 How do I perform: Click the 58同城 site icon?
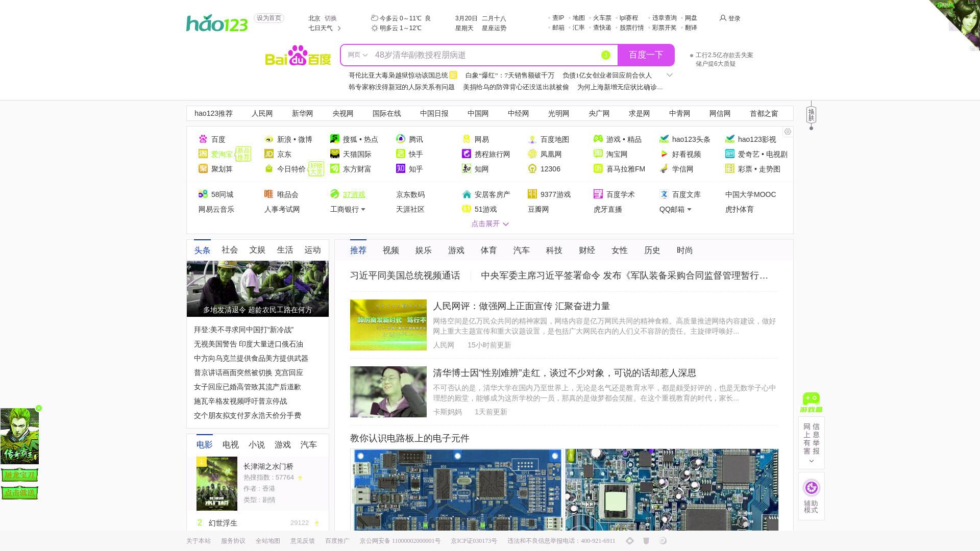coord(203,194)
